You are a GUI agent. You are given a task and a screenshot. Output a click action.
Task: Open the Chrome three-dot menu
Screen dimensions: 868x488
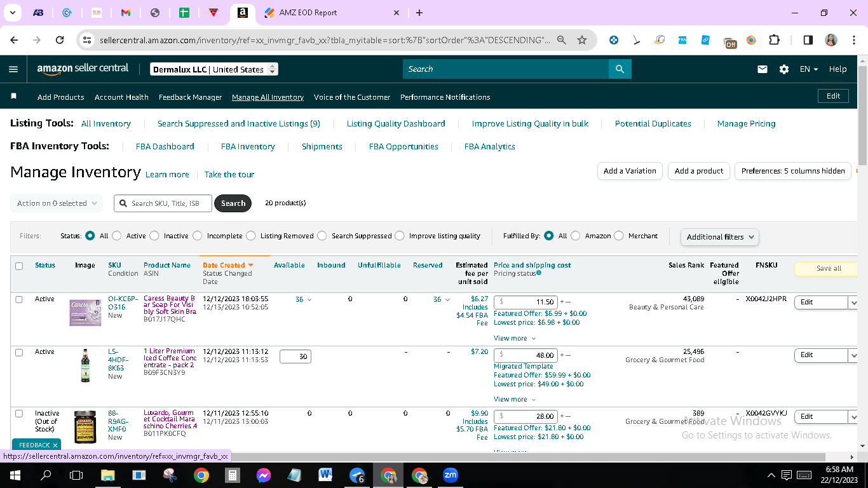853,40
